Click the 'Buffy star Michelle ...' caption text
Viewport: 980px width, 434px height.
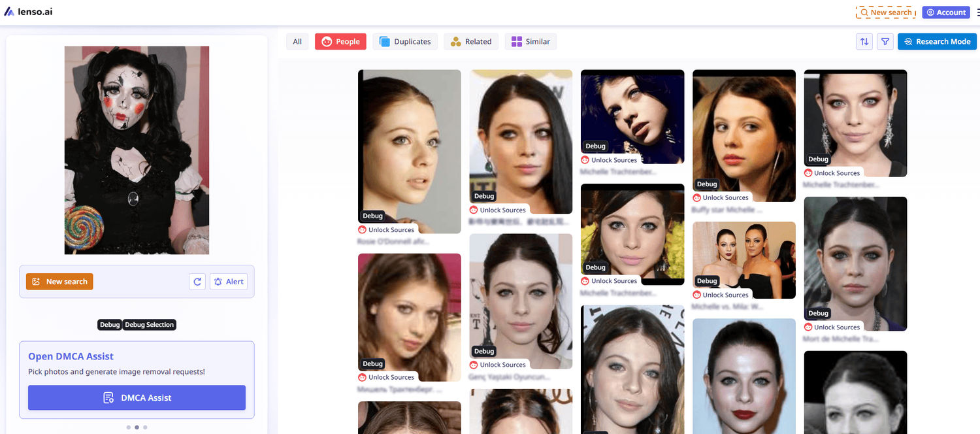pos(727,210)
